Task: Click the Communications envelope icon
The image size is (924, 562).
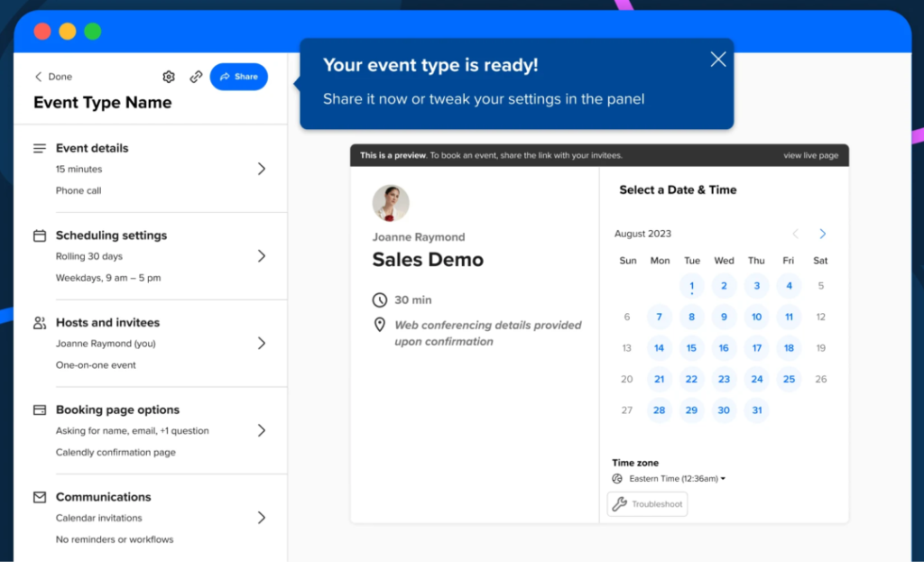Action: pyautogui.click(x=40, y=497)
